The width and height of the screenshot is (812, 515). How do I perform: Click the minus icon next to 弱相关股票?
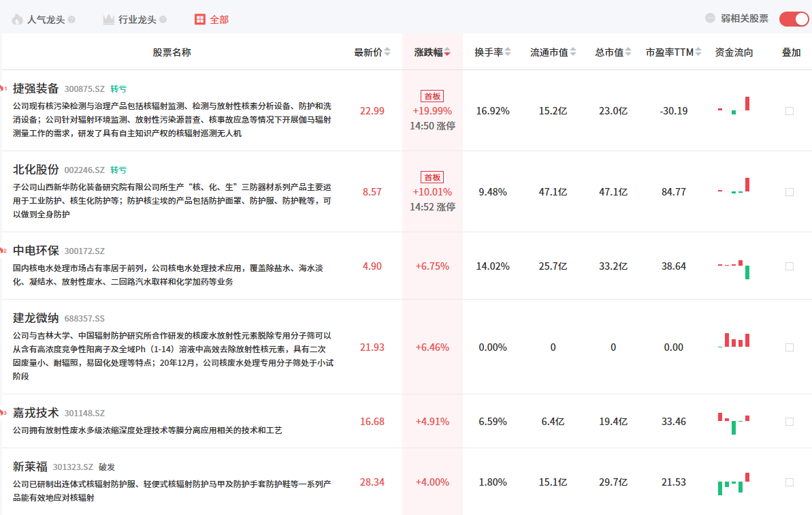click(710, 18)
